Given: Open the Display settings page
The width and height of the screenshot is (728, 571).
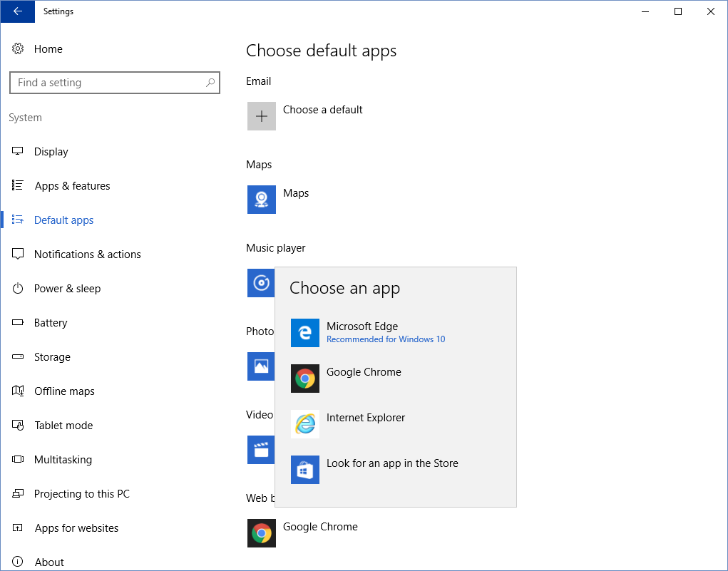Looking at the screenshot, I should coord(51,152).
